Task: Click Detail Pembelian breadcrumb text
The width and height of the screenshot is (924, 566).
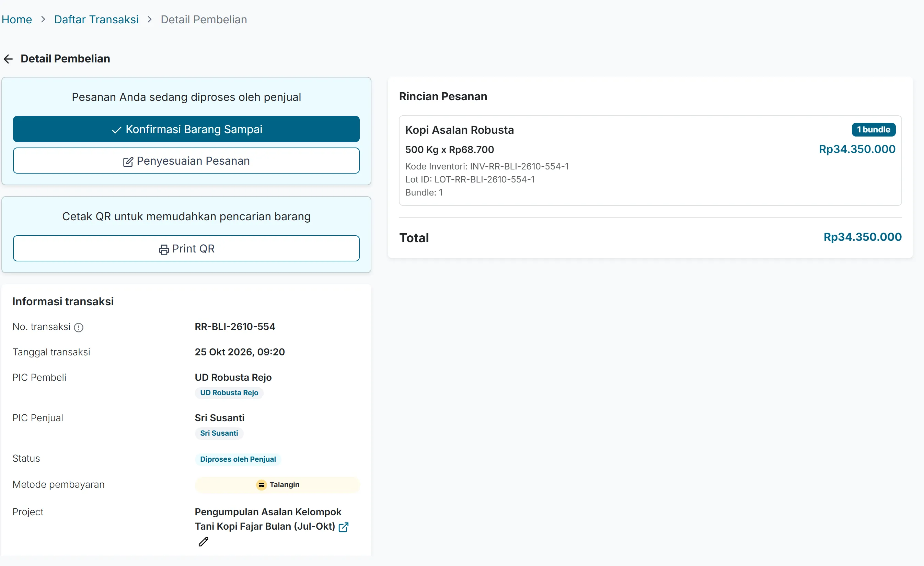Action: click(x=204, y=20)
